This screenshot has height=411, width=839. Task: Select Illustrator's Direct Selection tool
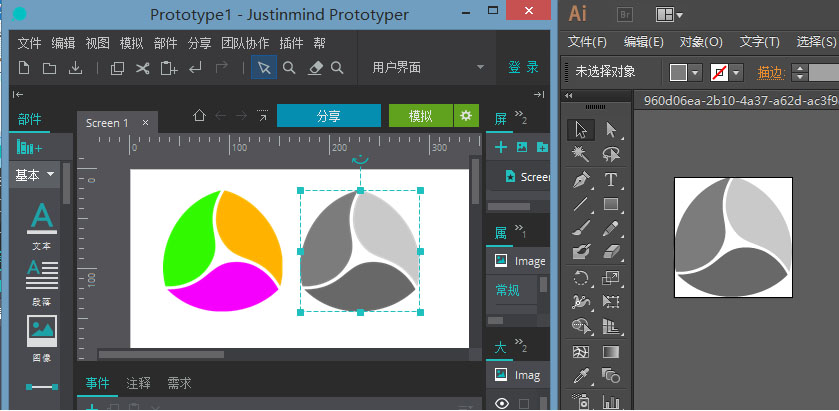(611, 130)
